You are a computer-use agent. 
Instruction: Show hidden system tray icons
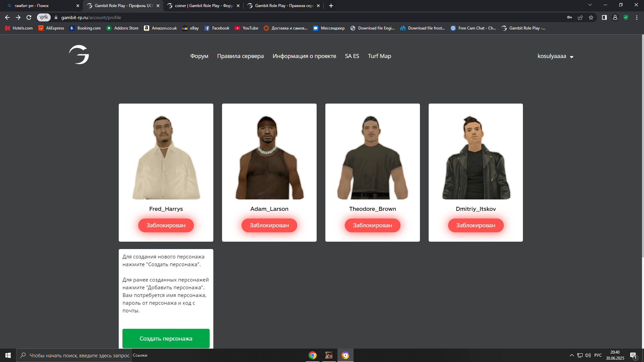572,355
